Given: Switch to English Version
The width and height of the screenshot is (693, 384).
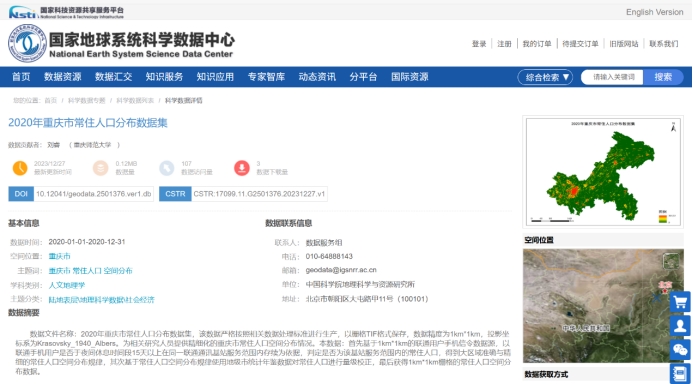Looking at the screenshot, I should click(655, 12).
